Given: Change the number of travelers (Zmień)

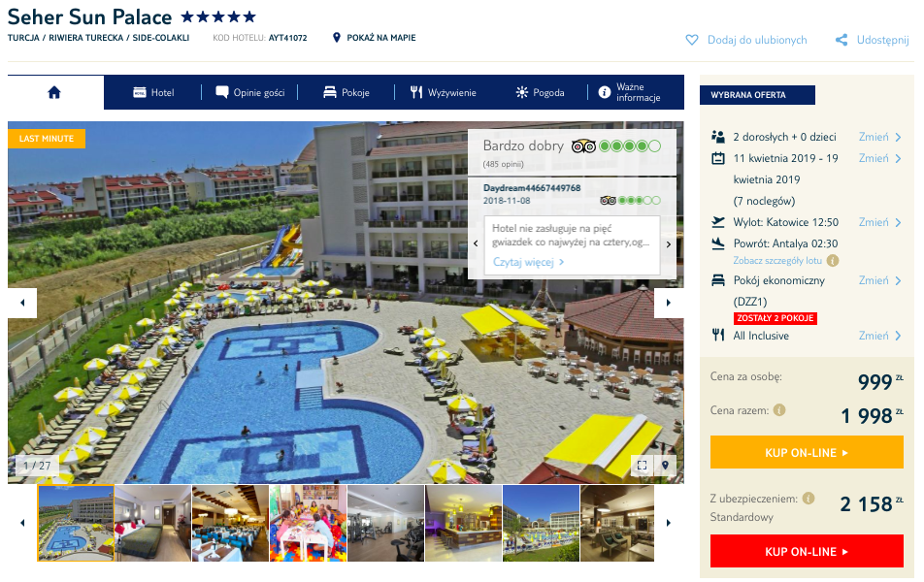Looking at the screenshot, I should pyautogui.click(x=879, y=137).
